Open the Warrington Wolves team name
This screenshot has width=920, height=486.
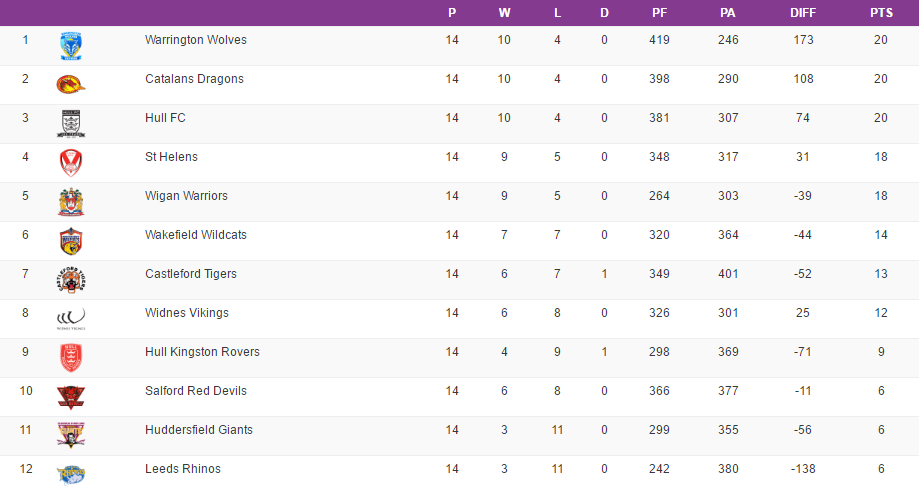point(196,40)
